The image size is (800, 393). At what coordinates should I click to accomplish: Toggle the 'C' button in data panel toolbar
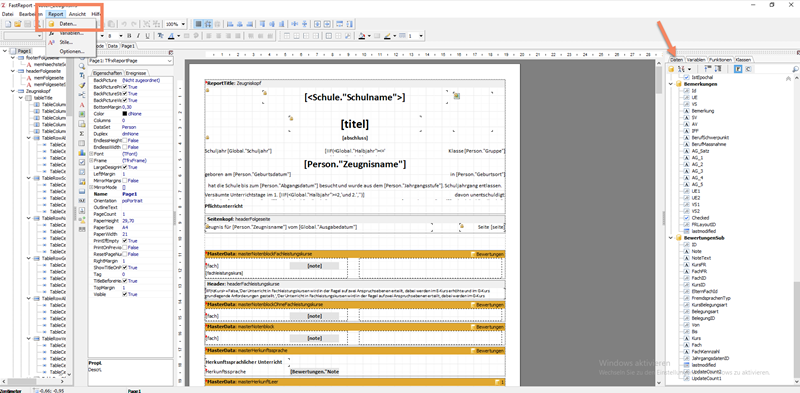pos(747,68)
